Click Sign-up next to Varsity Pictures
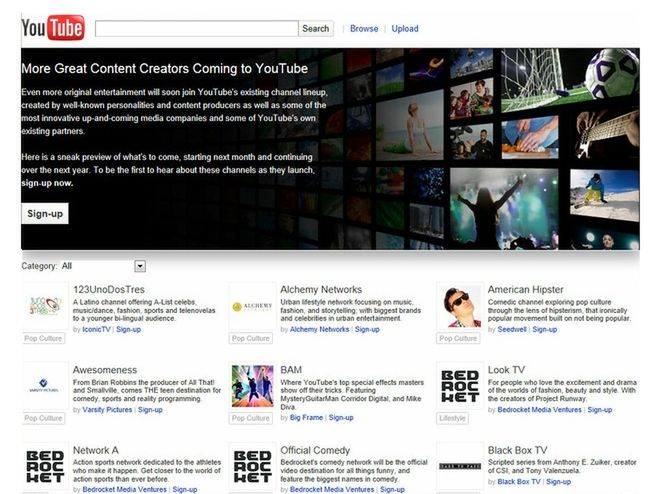 [x=150, y=409]
